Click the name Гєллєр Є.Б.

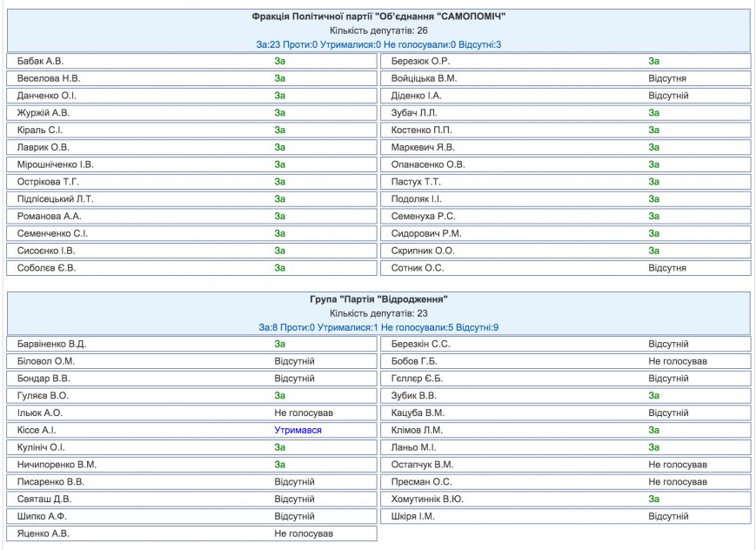point(417,379)
